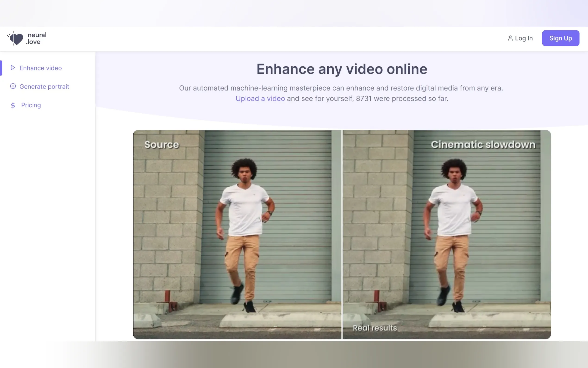Click the Log In text link
588x368 pixels.
tap(524, 38)
